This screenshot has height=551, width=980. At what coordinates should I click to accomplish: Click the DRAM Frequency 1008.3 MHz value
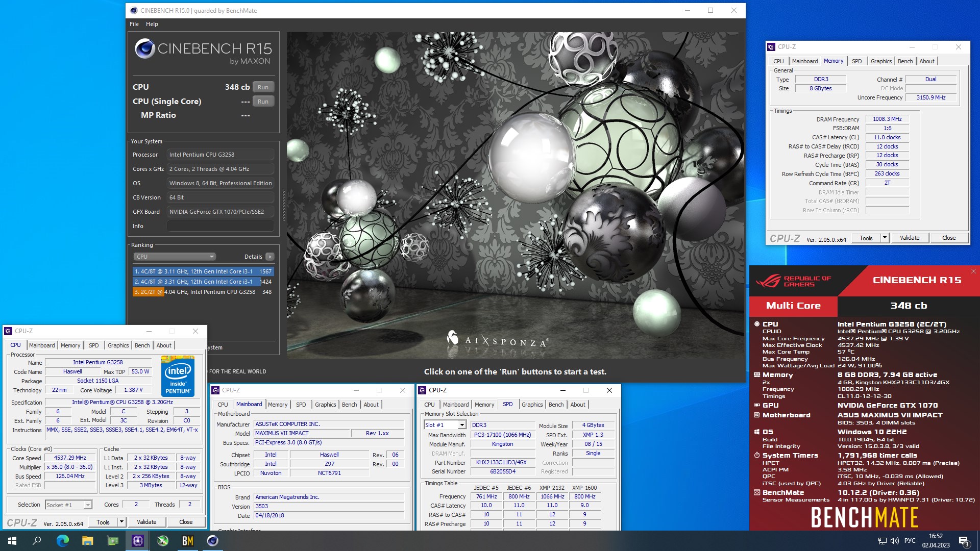click(887, 119)
